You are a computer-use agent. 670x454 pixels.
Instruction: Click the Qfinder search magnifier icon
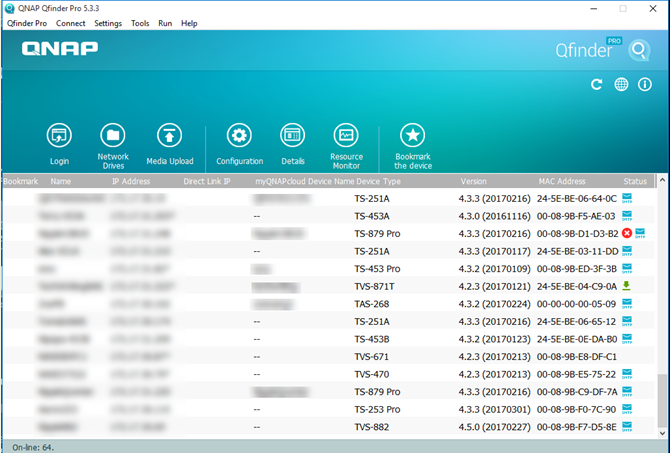coord(639,51)
